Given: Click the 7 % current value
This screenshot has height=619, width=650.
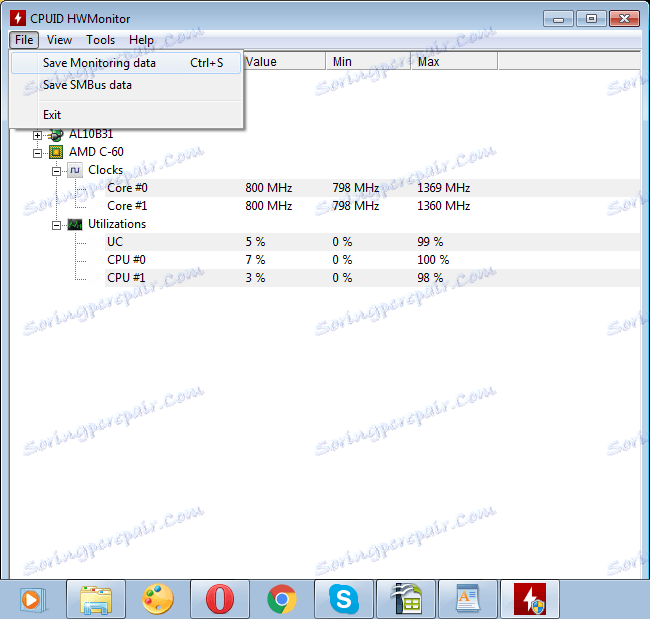Looking at the screenshot, I should [x=255, y=260].
